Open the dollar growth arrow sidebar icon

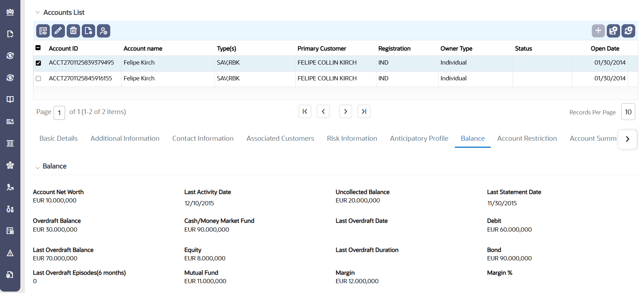[x=10, y=187]
